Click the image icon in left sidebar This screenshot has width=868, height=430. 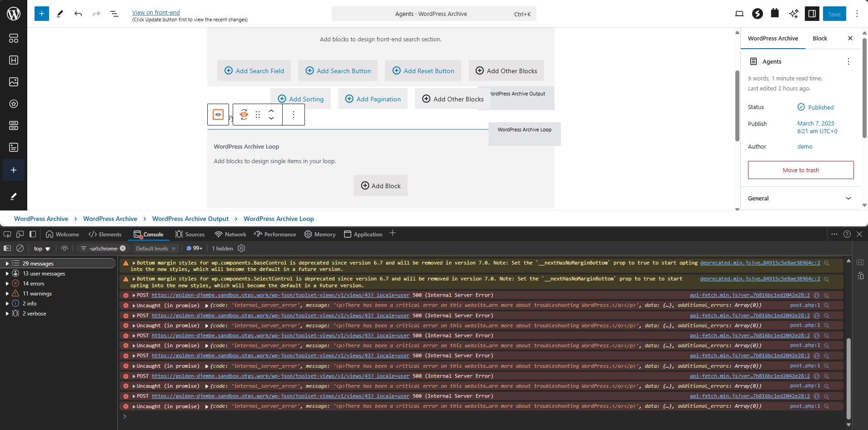(14, 82)
